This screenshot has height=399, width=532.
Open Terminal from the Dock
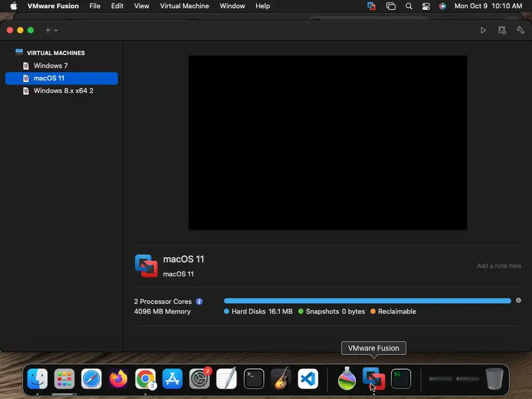click(x=254, y=379)
